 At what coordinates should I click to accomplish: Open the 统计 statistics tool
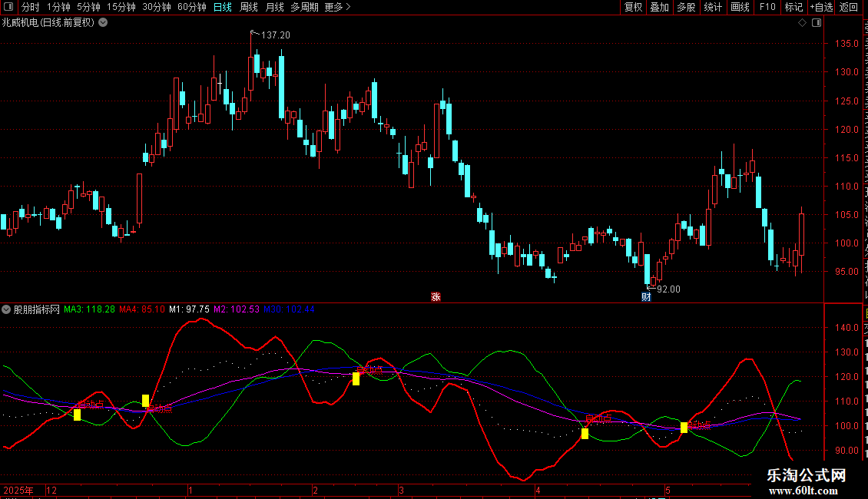point(712,7)
